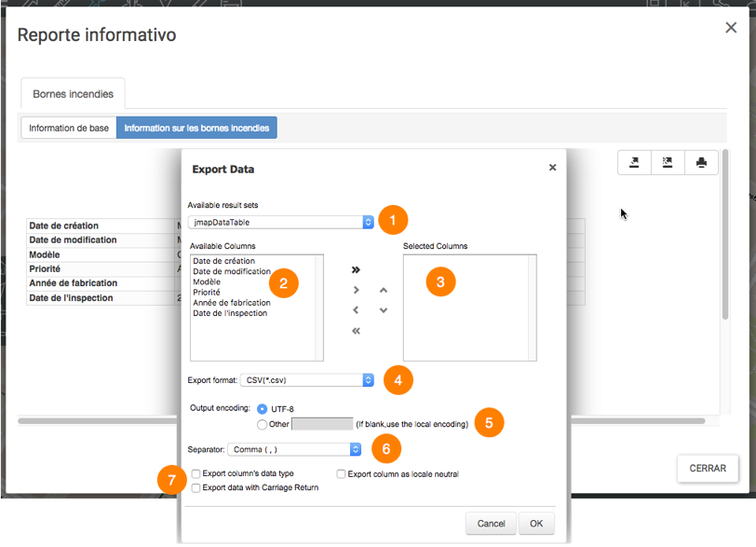
Task: Enable Export column's data type checkbox
Action: 196,473
